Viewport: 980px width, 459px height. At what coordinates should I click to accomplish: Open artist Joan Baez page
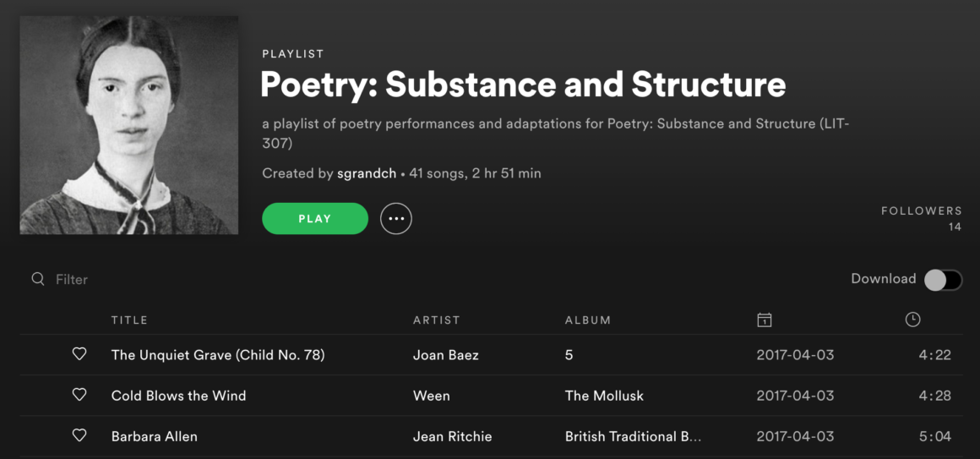(x=445, y=355)
